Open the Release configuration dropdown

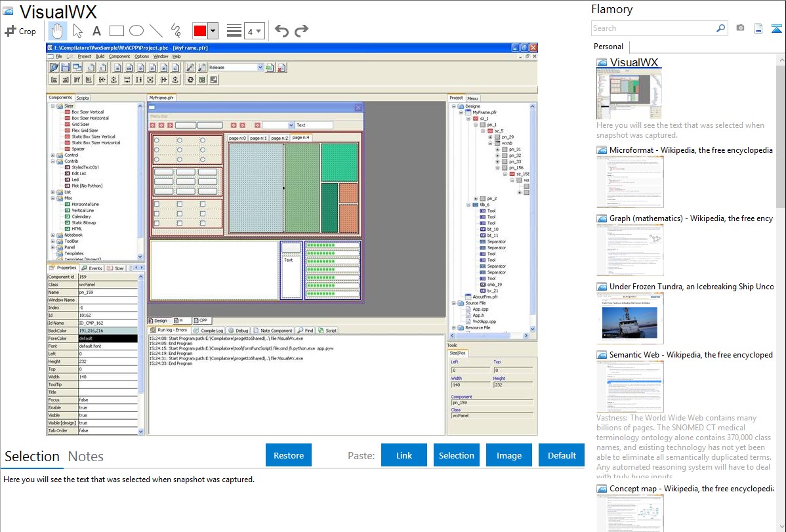(260, 67)
